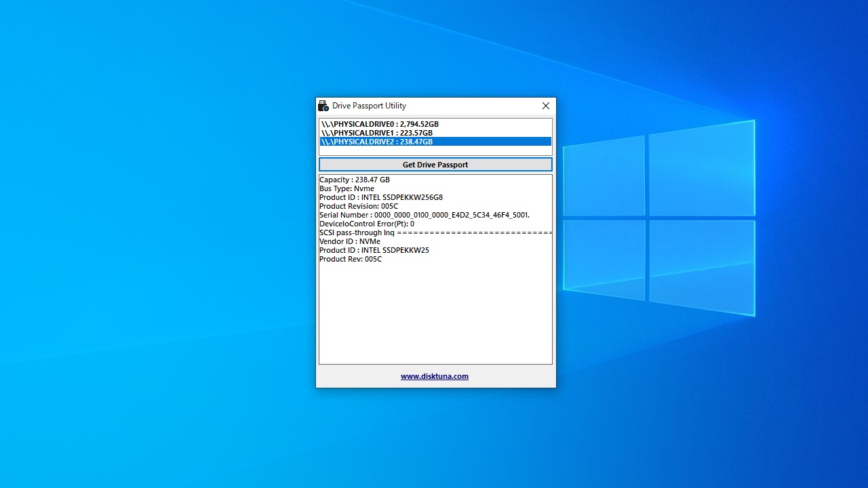868x488 pixels.
Task: Click Product ID INTEL SSDPEKKW256G8 line
Action: (x=381, y=197)
